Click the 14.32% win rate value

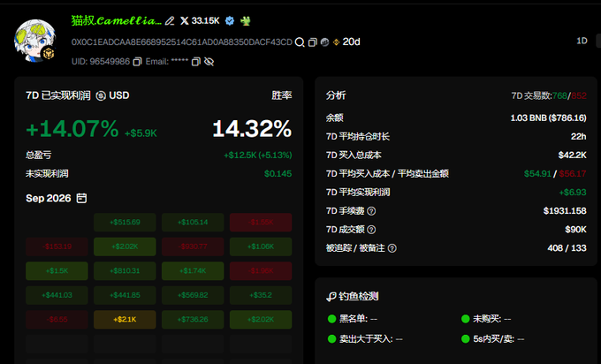coord(252,129)
